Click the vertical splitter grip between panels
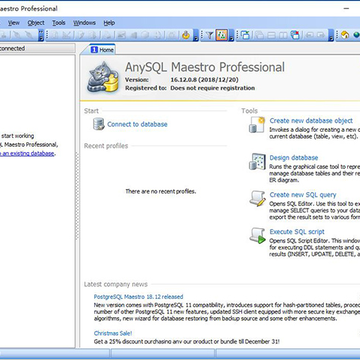 point(78,197)
